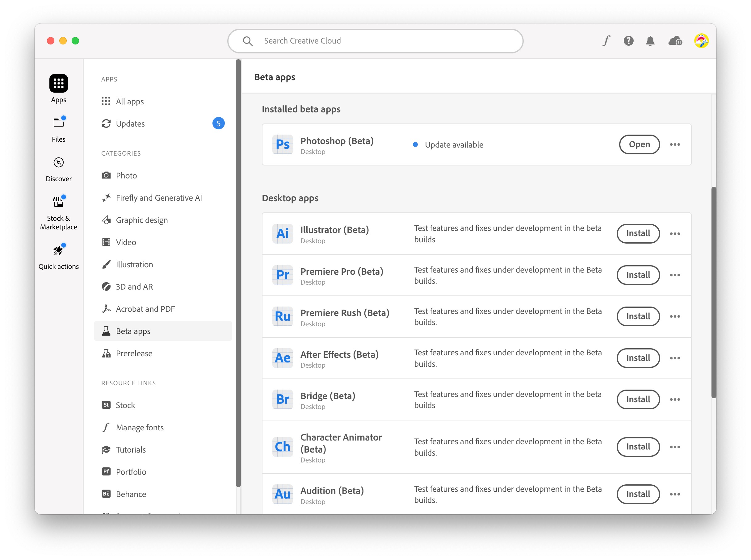The image size is (751, 560).
Task: Click the Character Animator (Beta) Ch icon
Action: pyautogui.click(x=283, y=447)
